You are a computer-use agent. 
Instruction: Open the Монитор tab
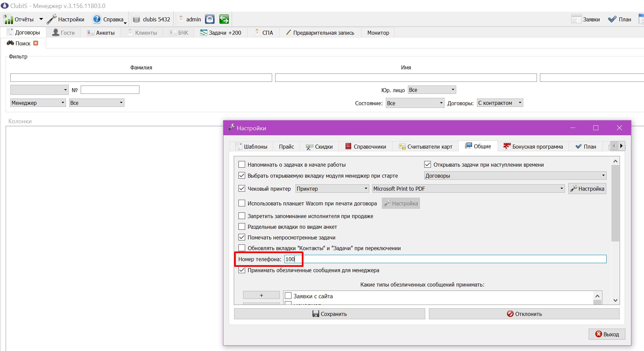coord(378,33)
